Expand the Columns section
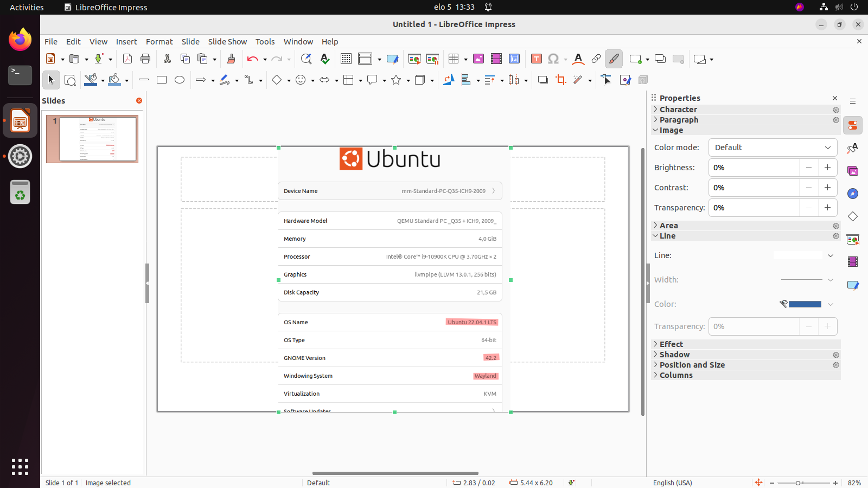The width and height of the screenshot is (868, 488). (x=676, y=375)
